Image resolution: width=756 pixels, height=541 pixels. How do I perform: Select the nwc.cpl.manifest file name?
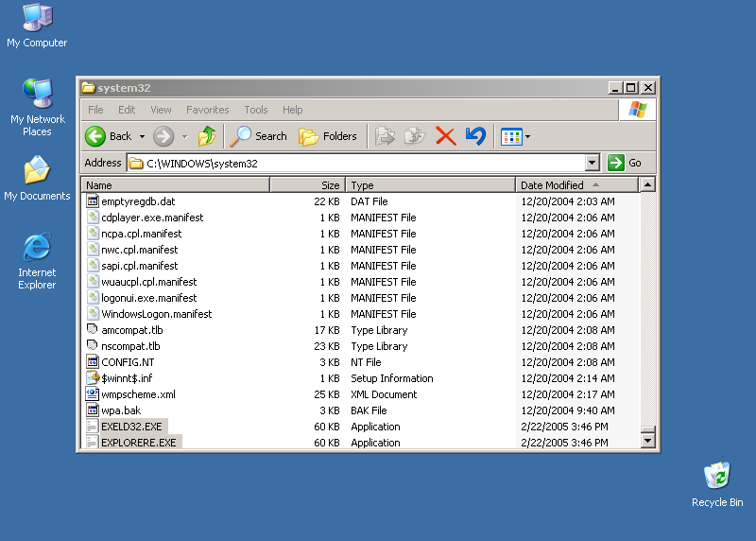[x=139, y=250]
